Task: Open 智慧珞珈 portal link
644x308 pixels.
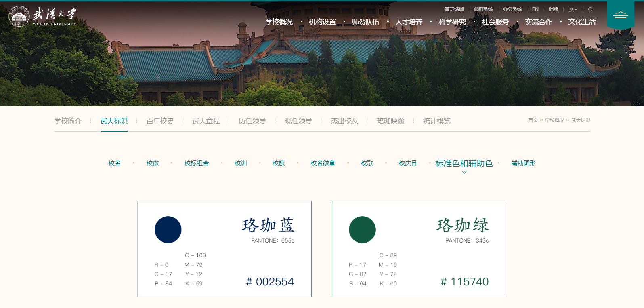Action: click(x=454, y=9)
